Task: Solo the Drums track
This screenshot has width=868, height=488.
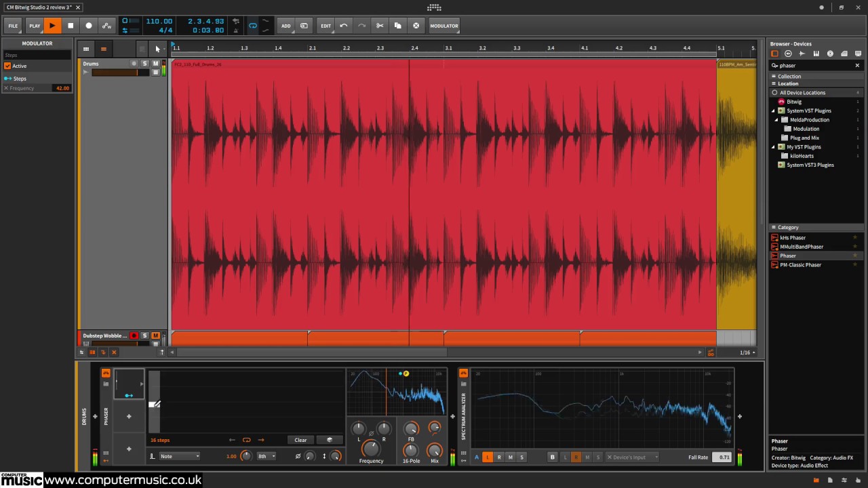Action: (144, 64)
